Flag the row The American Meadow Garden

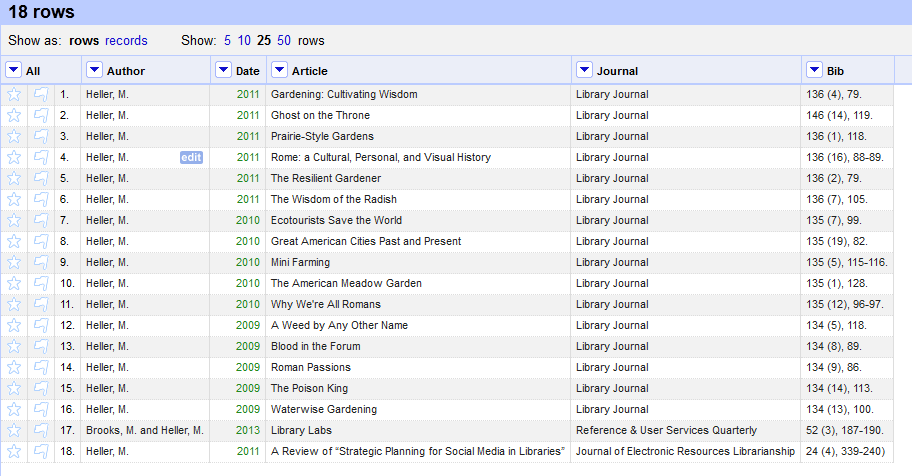[41, 283]
